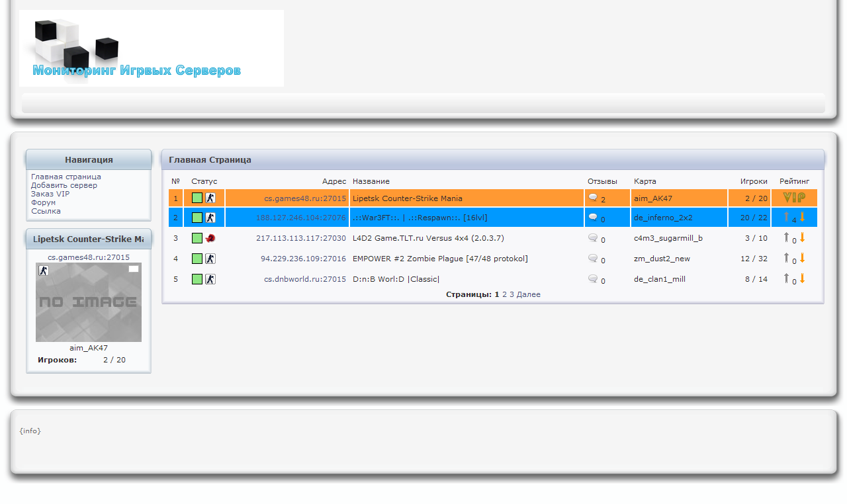Image resolution: width=847 pixels, height=504 pixels.
Task: Click Counter-Strike game icon in row 1
Action: pyautogui.click(x=210, y=198)
